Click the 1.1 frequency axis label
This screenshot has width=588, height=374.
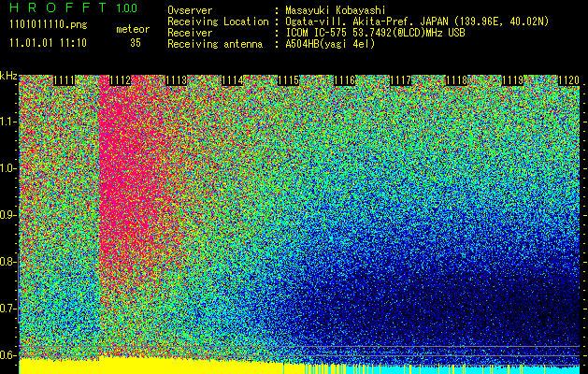[x=7, y=122]
